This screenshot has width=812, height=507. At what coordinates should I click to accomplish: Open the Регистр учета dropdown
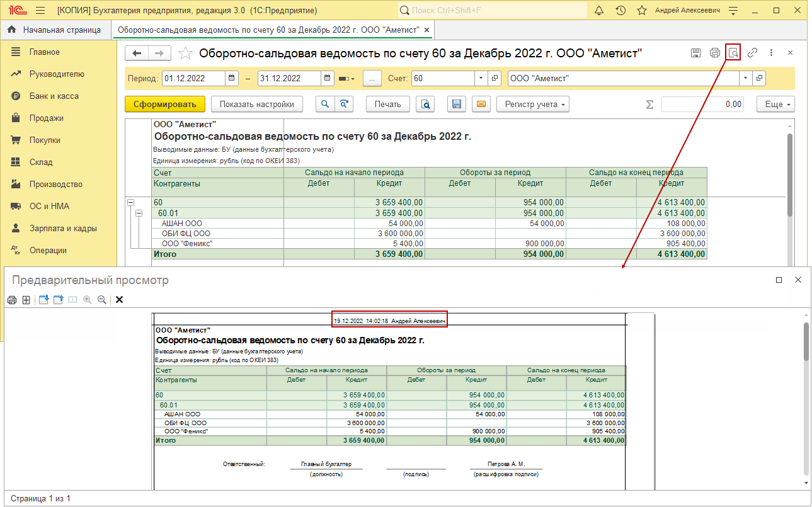[533, 105]
